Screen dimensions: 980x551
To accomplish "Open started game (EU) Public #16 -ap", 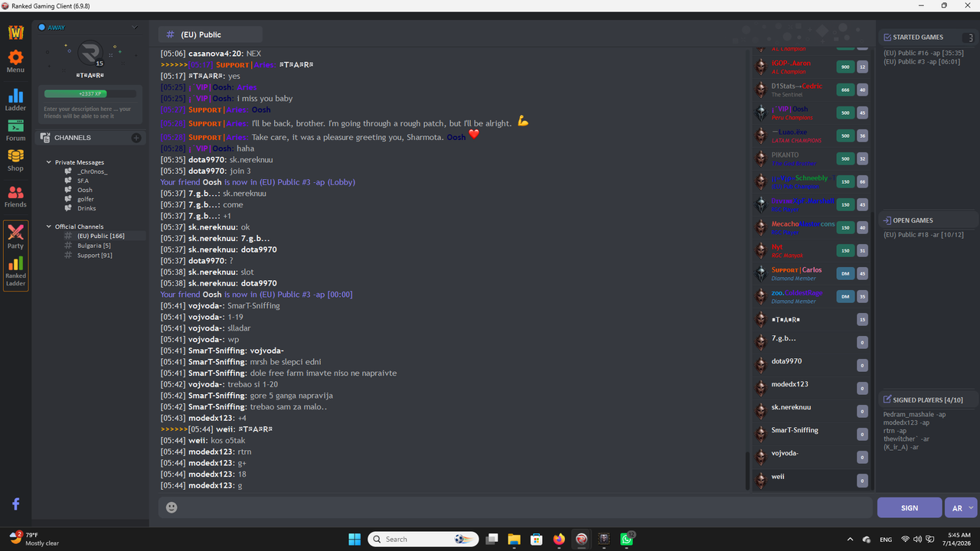I will pos(923,53).
